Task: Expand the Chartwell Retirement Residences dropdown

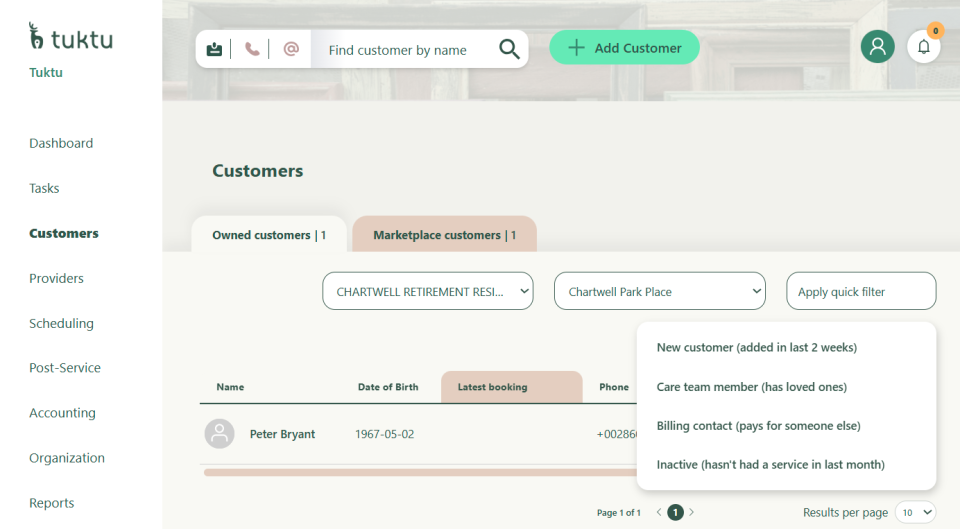Action: [x=427, y=291]
